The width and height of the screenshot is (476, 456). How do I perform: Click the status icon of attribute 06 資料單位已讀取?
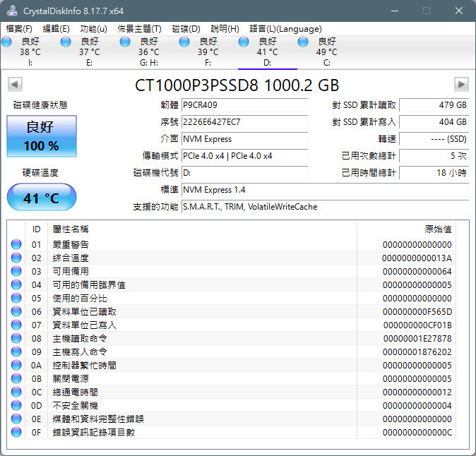tap(16, 312)
